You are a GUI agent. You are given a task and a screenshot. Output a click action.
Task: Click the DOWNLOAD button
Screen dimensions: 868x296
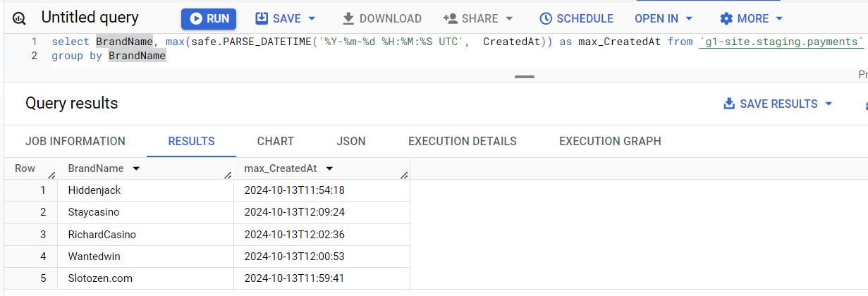pos(381,19)
